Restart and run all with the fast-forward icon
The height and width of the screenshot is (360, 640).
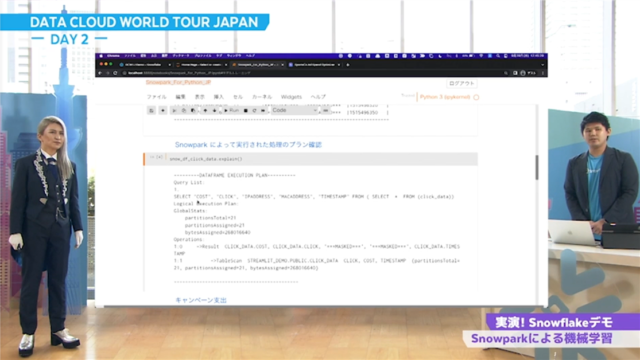pyautogui.click(x=263, y=111)
